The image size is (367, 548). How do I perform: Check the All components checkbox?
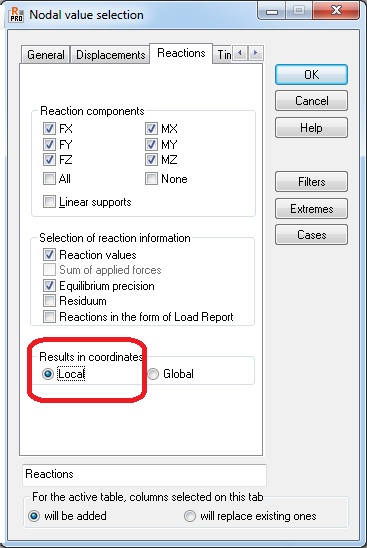[x=49, y=179]
